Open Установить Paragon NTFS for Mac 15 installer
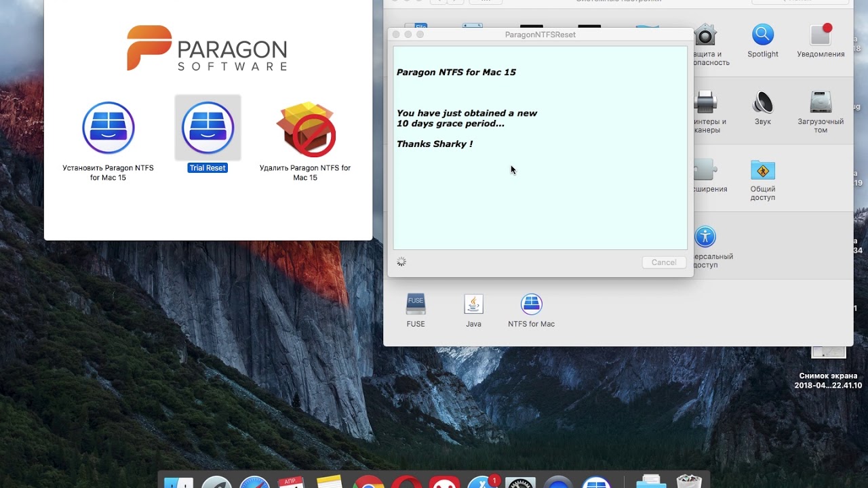The image size is (868, 488). pos(108,127)
